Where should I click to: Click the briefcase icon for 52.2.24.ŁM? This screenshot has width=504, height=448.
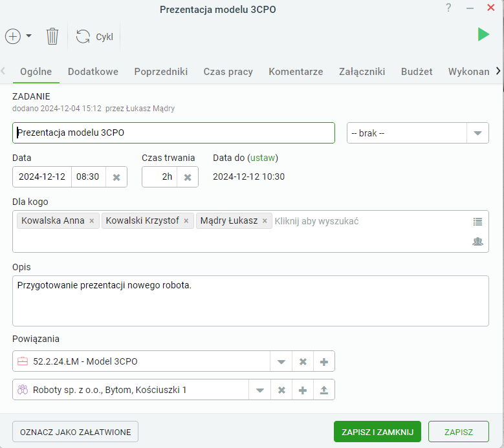[x=23, y=361]
